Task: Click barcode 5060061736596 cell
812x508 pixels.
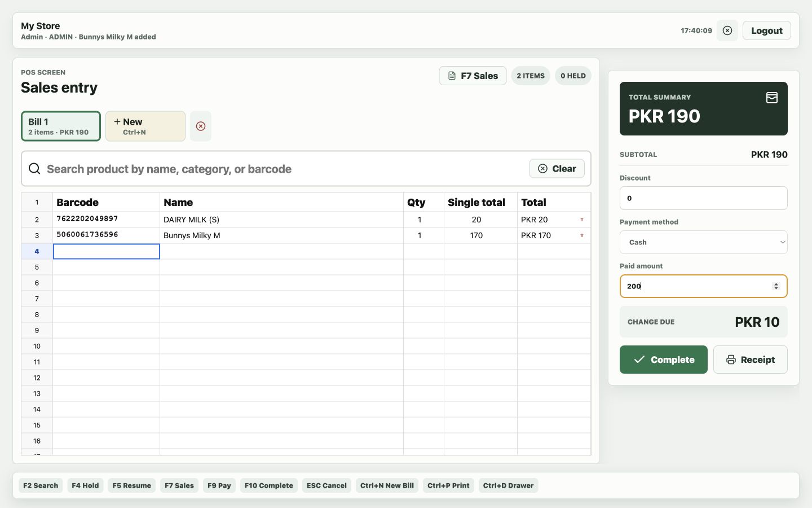Action: (107, 235)
